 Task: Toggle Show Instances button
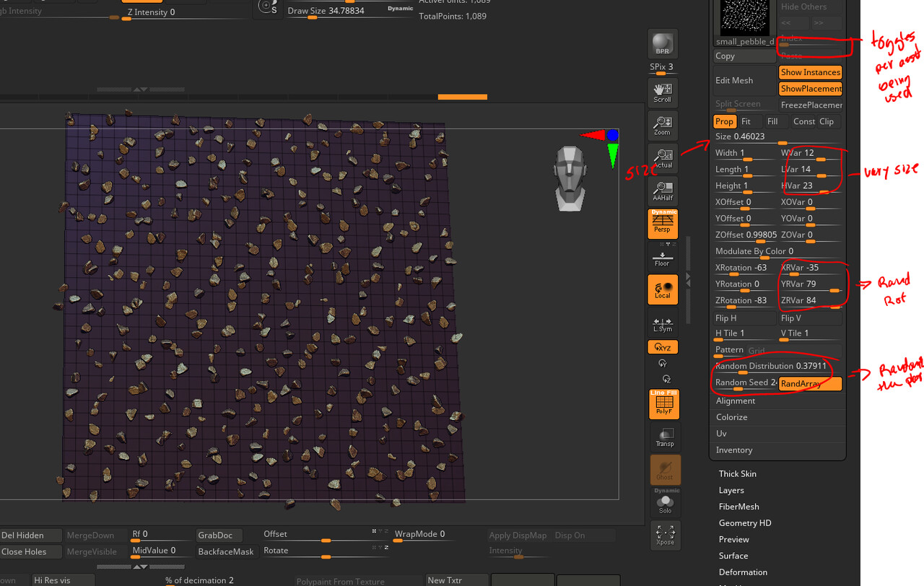click(x=811, y=72)
